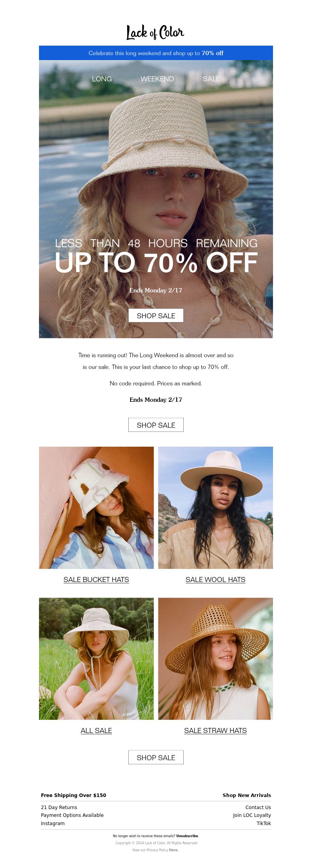Click the bucket hat model photo
Image resolution: width=312 pixels, height=868 pixels.
96,508
